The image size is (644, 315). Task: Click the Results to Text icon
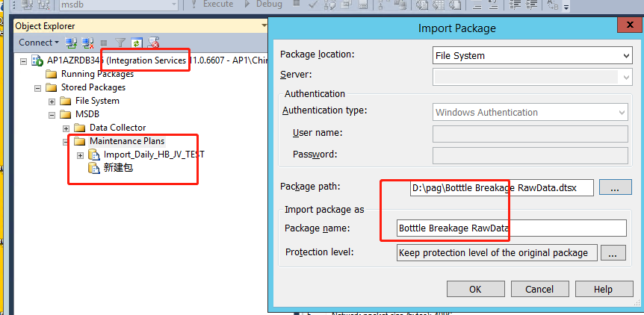coord(422,4)
